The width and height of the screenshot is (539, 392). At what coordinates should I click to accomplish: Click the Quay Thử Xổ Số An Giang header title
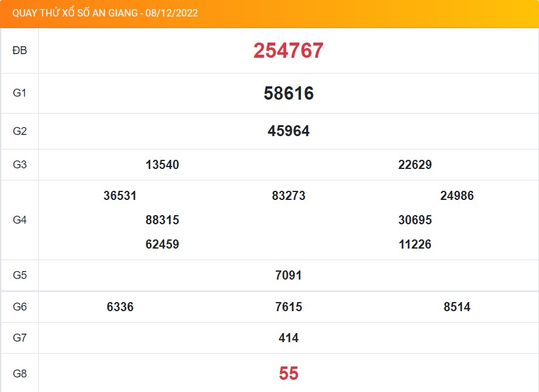[x=105, y=13]
